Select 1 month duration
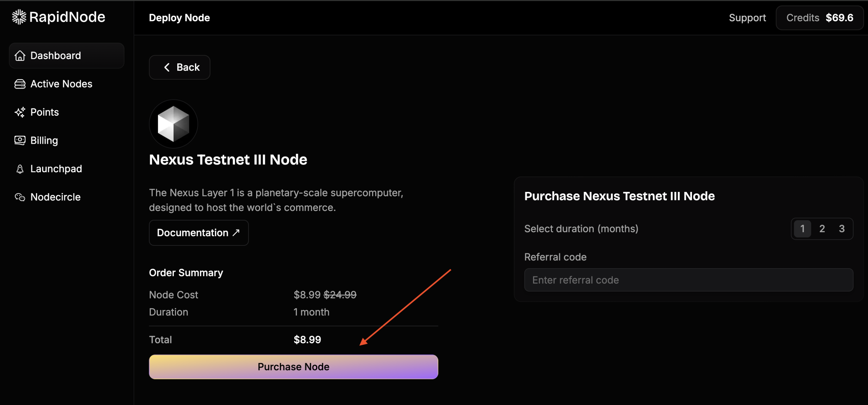 pos(802,229)
